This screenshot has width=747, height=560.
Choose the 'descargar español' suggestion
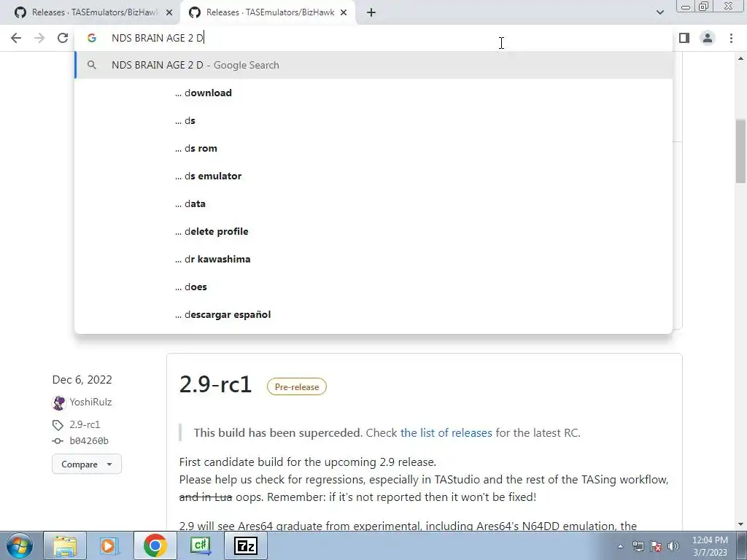[374, 314]
